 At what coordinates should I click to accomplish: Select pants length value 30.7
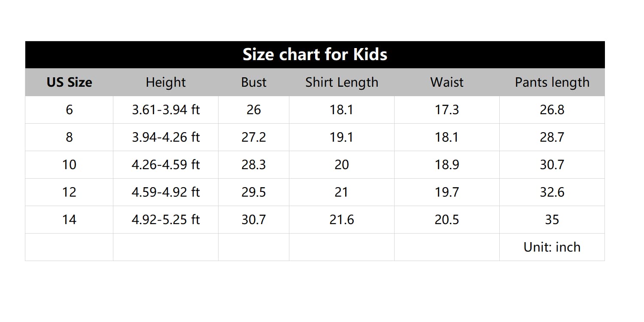click(x=552, y=165)
